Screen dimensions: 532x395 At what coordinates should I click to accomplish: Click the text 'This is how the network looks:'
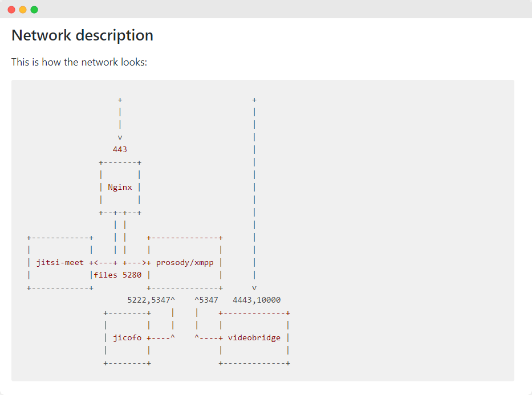tap(79, 62)
